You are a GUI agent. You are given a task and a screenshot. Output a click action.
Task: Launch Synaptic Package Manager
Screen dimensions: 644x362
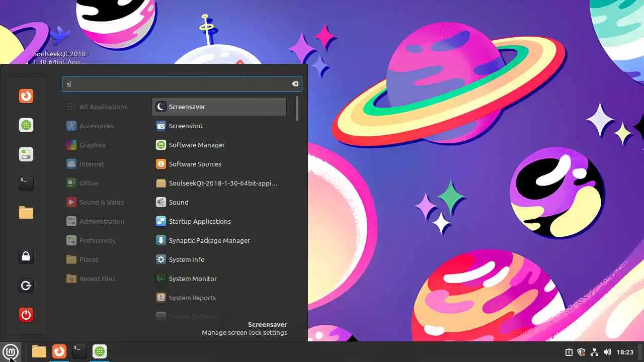click(x=219, y=240)
